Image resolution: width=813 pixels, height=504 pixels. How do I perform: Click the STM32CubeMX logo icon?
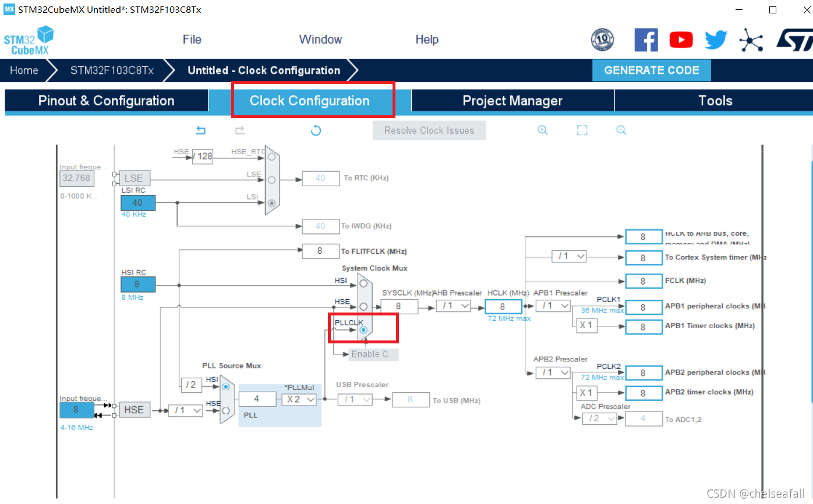[x=29, y=40]
